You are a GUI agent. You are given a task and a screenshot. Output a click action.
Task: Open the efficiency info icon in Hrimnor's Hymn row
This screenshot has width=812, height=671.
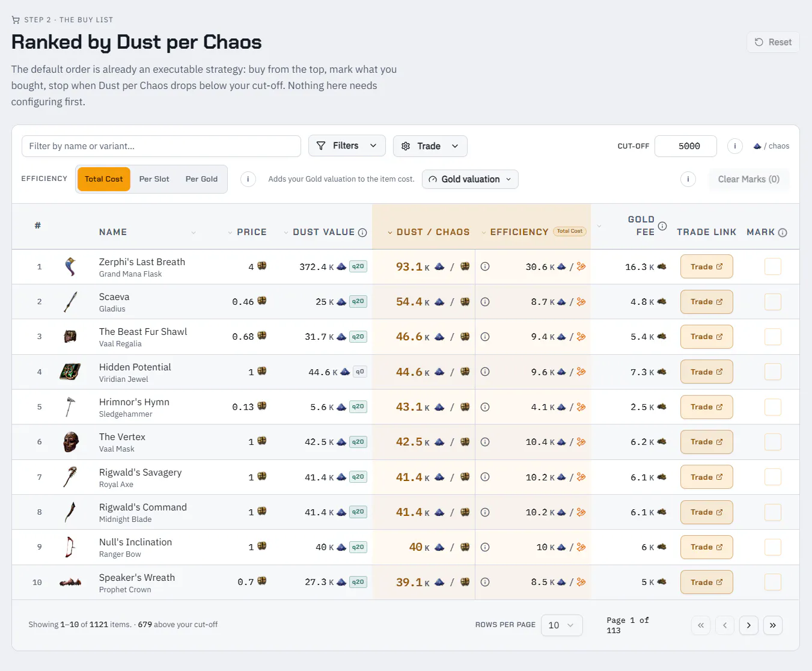[x=485, y=407]
